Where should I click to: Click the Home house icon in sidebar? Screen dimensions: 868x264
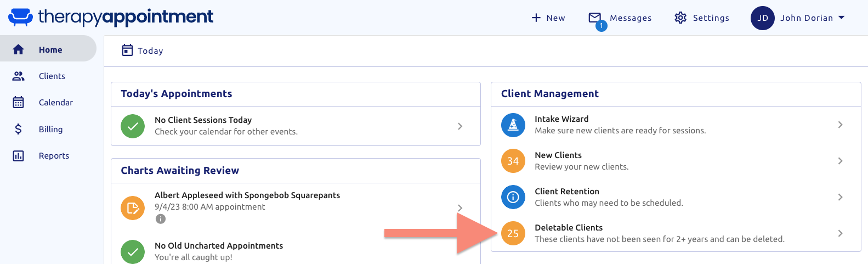pyautogui.click(x=18, y=49)
